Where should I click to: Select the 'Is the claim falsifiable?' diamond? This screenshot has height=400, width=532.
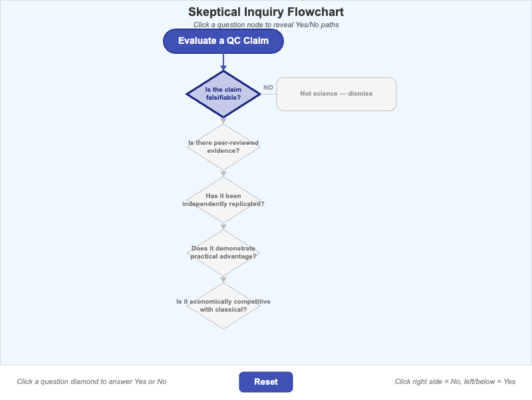(x=223, y=94)
